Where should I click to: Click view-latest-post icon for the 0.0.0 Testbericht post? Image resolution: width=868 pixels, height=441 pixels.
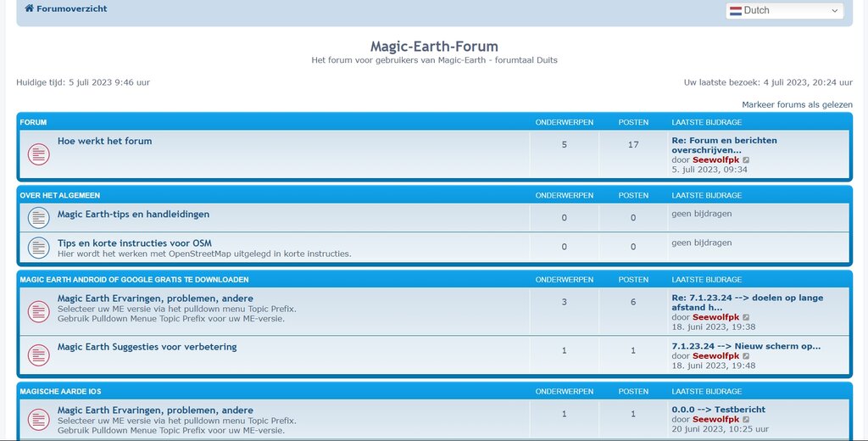click(x=746, y=420)
